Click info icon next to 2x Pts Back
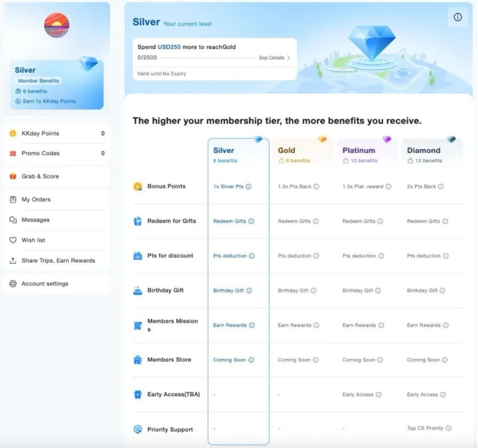Viewport: 478px width, 448px height. [x=441, y=186]
